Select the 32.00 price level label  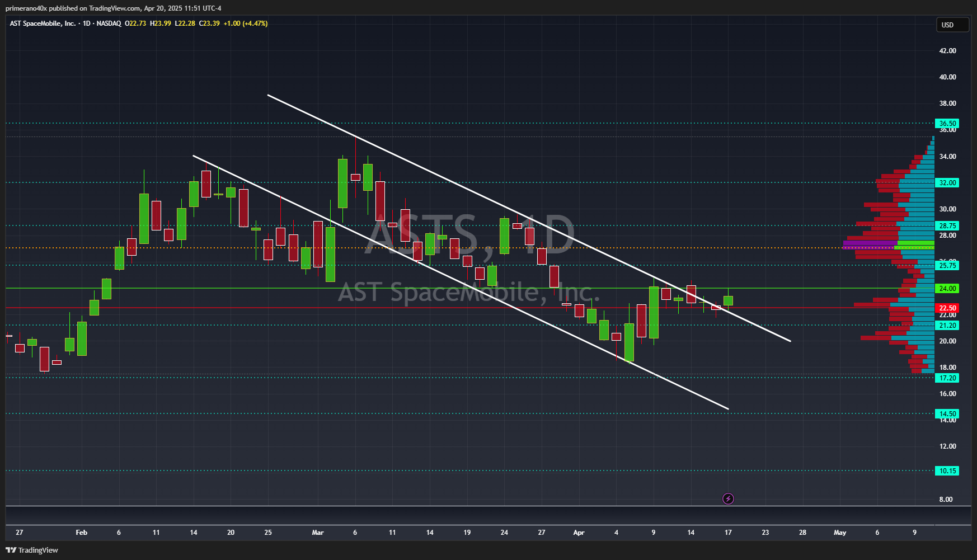(x=947, y=183)
